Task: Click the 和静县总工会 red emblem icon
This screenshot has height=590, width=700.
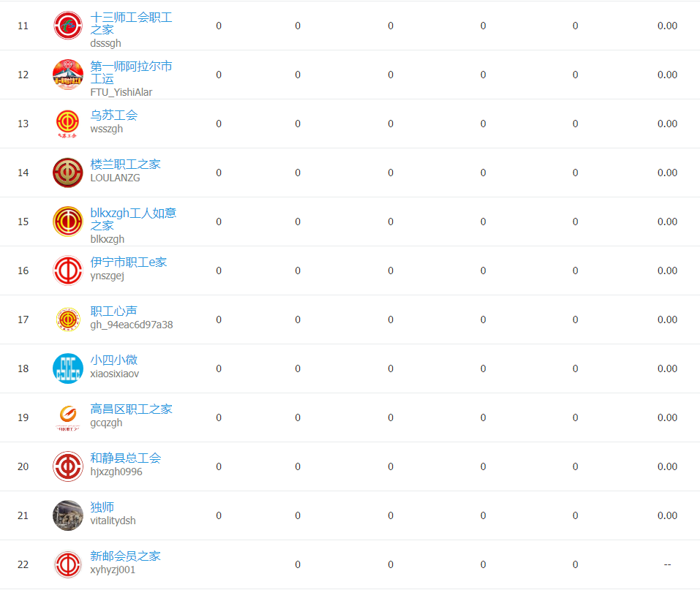Action: [68, 466]
